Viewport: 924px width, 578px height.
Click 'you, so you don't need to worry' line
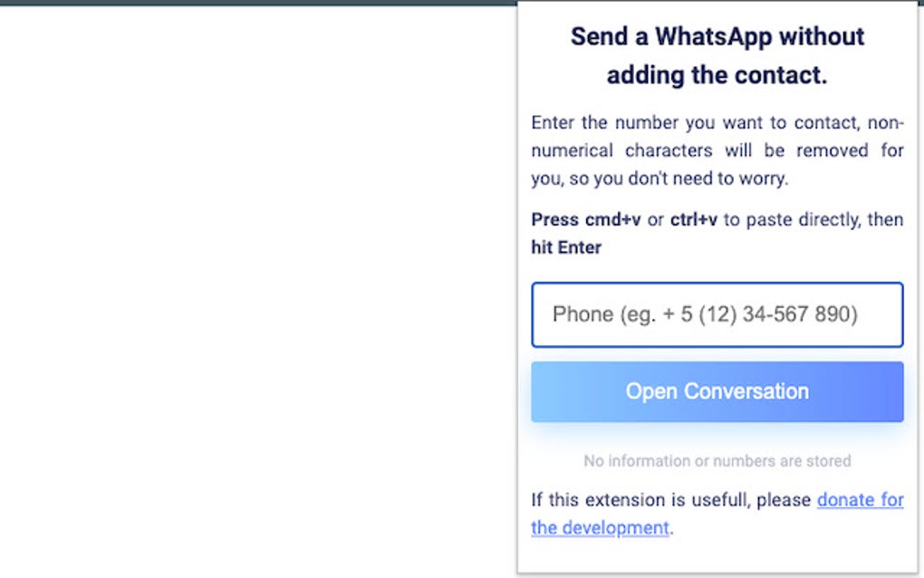[x=659, y=178]
